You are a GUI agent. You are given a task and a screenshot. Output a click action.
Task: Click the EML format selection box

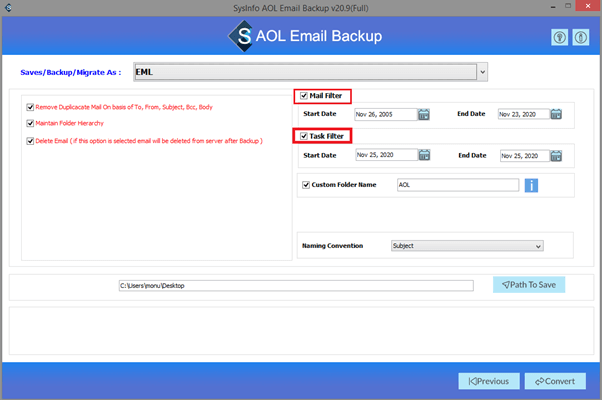pyautogui.click(x=305, y=72)
